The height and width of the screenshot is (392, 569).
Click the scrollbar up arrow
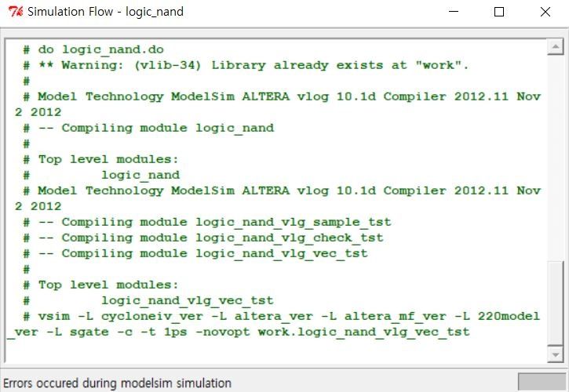555,47
